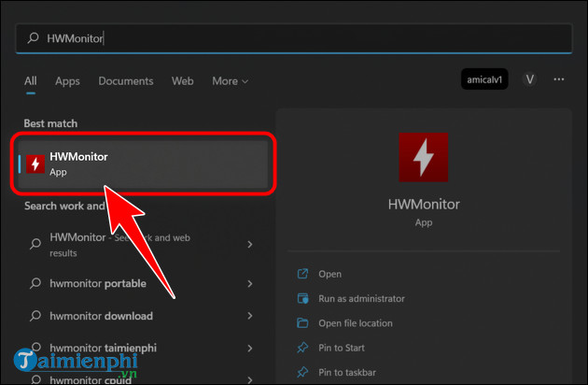Switch to the Documents tab
Viewport: 588px width, 385px height.
126,81
